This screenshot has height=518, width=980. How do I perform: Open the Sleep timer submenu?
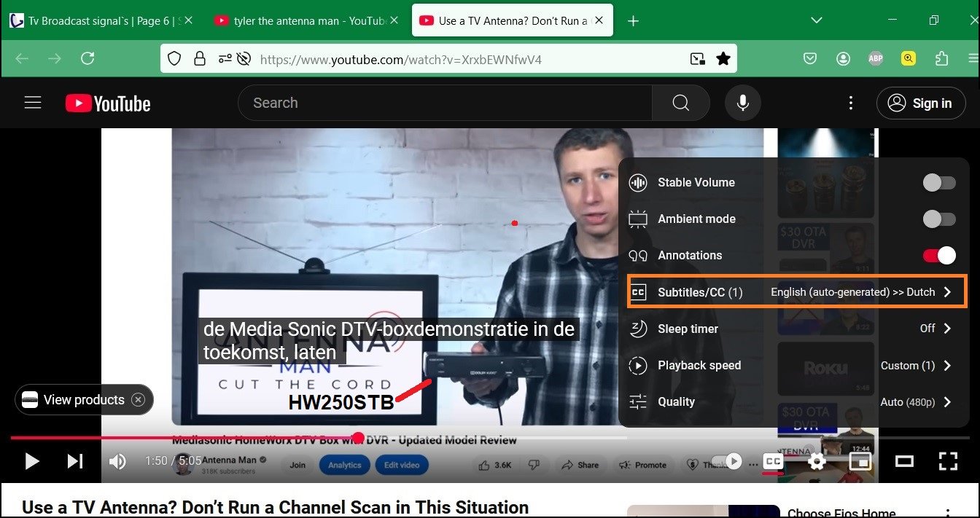pos(794,329)
